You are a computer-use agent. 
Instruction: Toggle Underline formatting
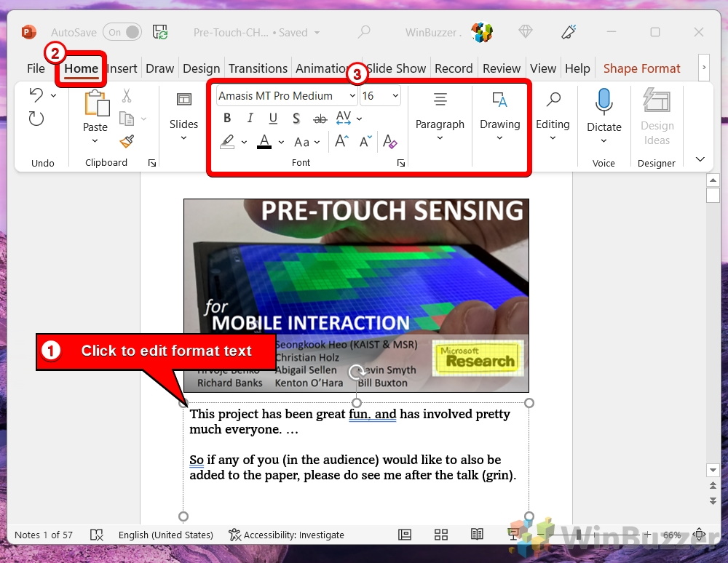tap(273, 119)
